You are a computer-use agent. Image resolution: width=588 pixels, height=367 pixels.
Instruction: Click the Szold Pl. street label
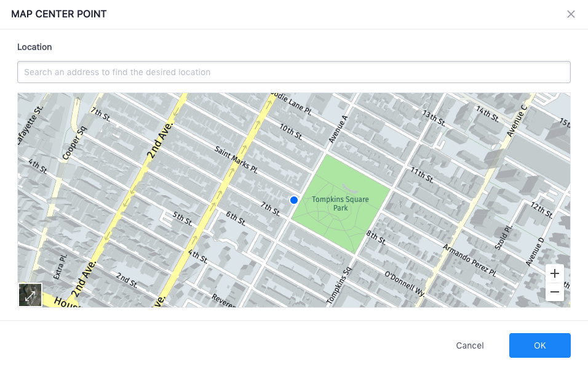[x=504, y=236]
